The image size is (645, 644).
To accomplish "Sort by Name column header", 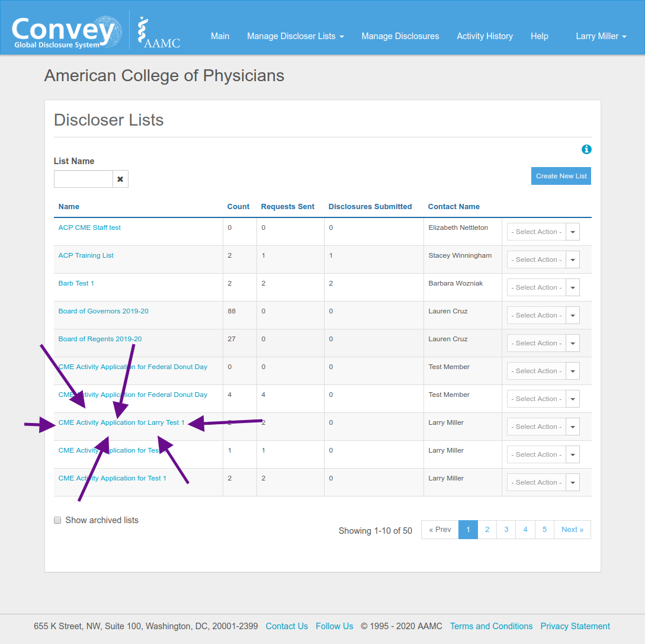I will click(x=69, y=207).
